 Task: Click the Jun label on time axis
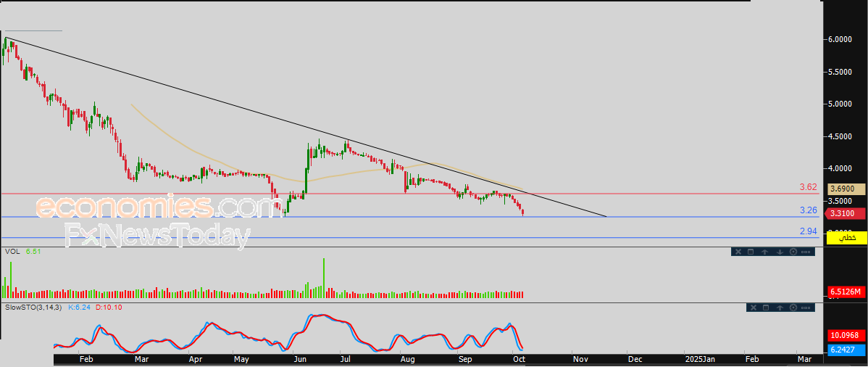click(x=301, y=360)
